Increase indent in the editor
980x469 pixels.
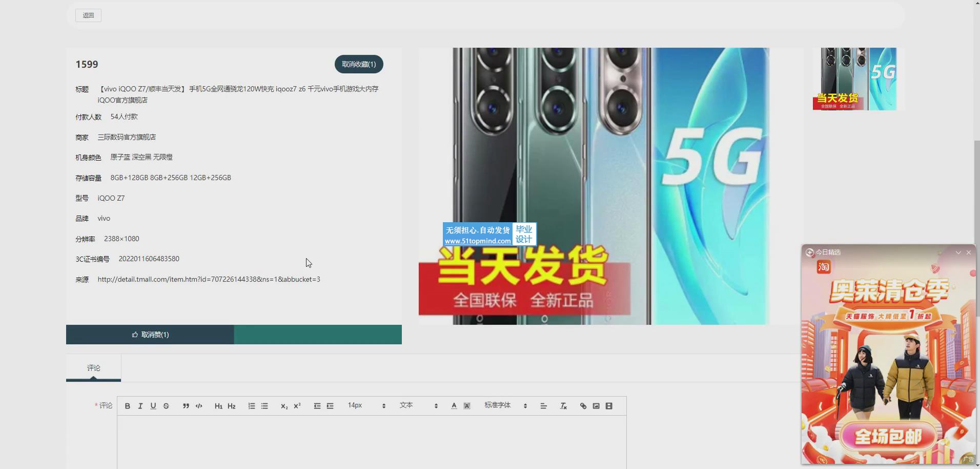pos(330,406)
